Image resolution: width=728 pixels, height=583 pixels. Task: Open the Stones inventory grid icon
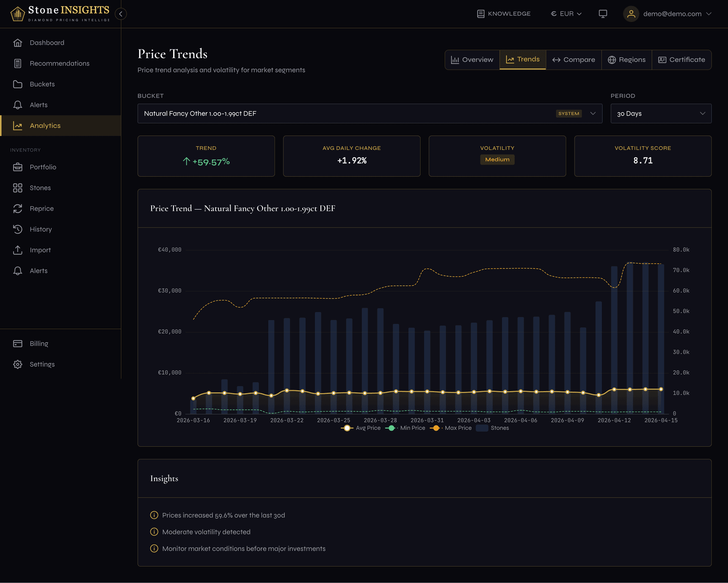(x=18, y=188)
